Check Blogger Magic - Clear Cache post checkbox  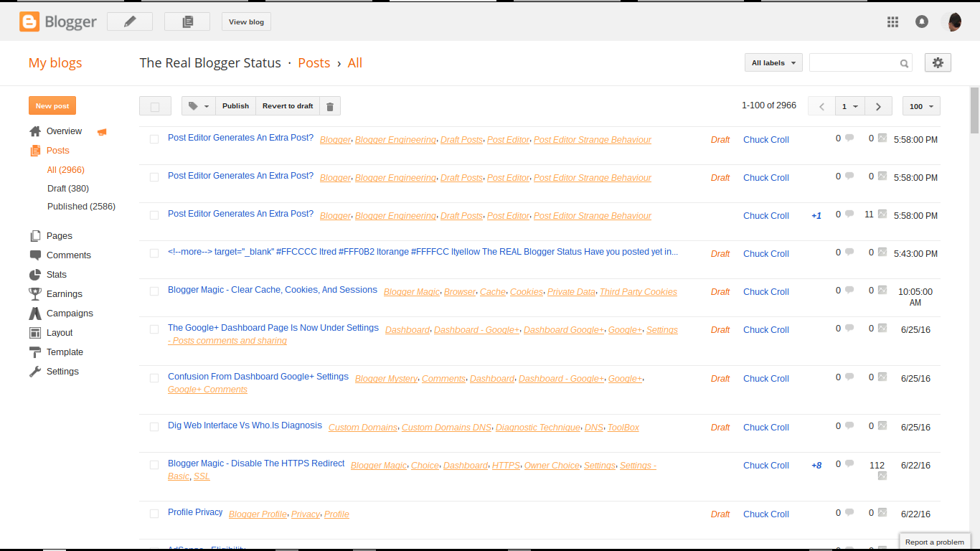tap(154, 291)
